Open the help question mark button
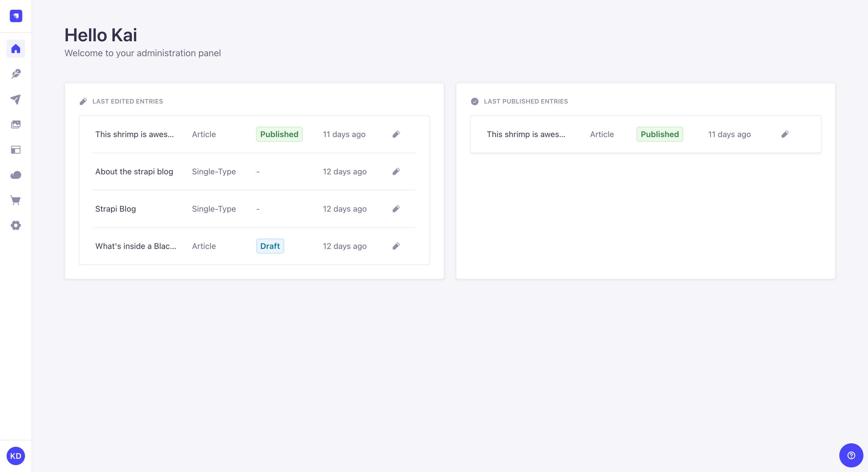The width and height of the screenshot is (868, 472). [x=851, y=455]
